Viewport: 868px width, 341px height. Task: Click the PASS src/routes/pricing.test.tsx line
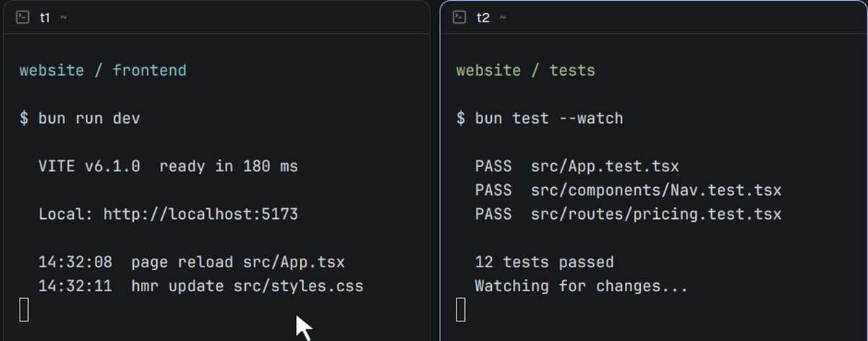click(629, 215)
